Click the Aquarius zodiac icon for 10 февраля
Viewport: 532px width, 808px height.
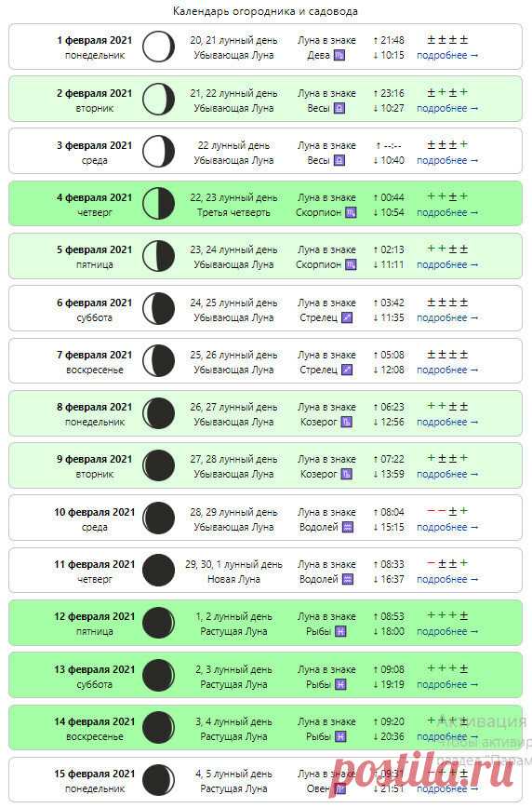click(x=348, y=528)
